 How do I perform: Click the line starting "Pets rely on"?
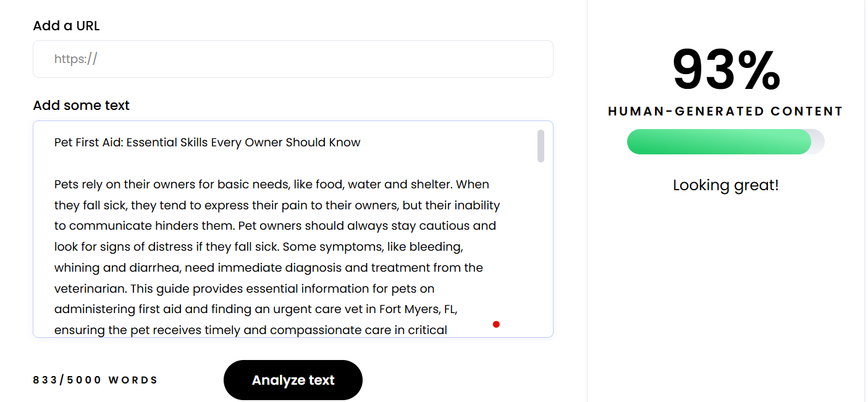(x=272, y=185)
